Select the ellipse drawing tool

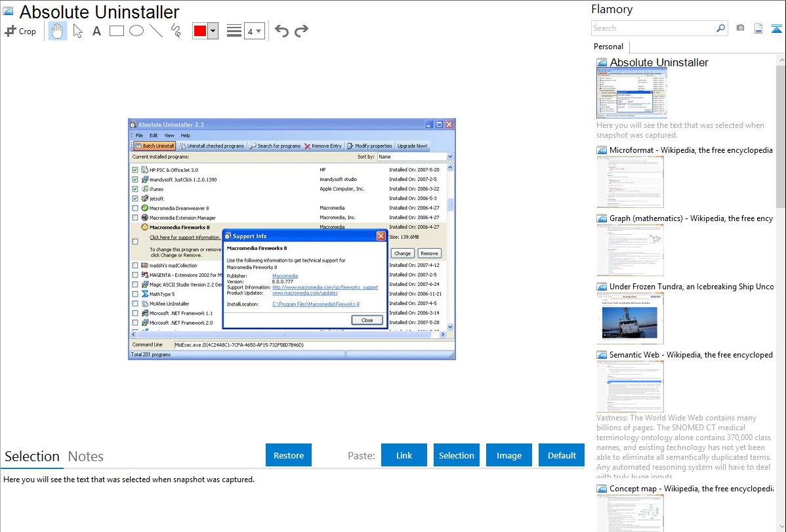click(136, 31)
